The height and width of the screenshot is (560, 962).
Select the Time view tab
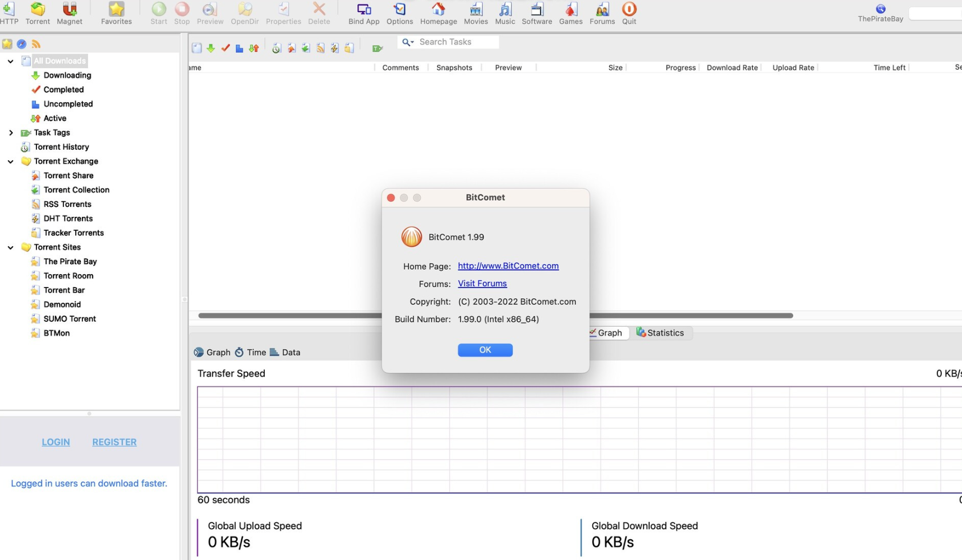pyautogui.click(x=250, y=353)
